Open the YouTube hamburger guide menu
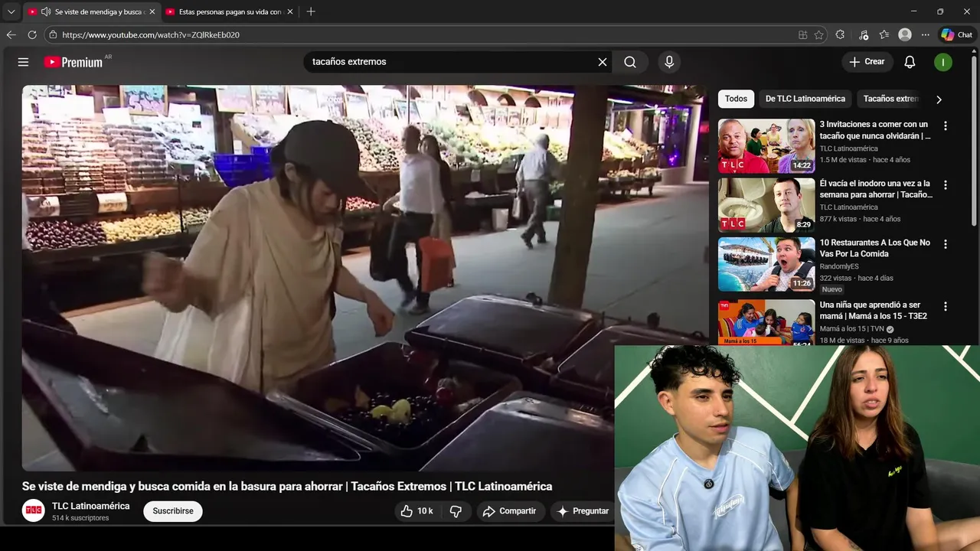 coord(23,62)
